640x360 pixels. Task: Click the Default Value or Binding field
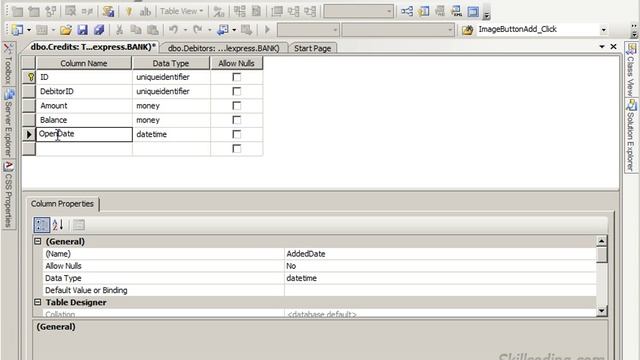click(440, 290)
